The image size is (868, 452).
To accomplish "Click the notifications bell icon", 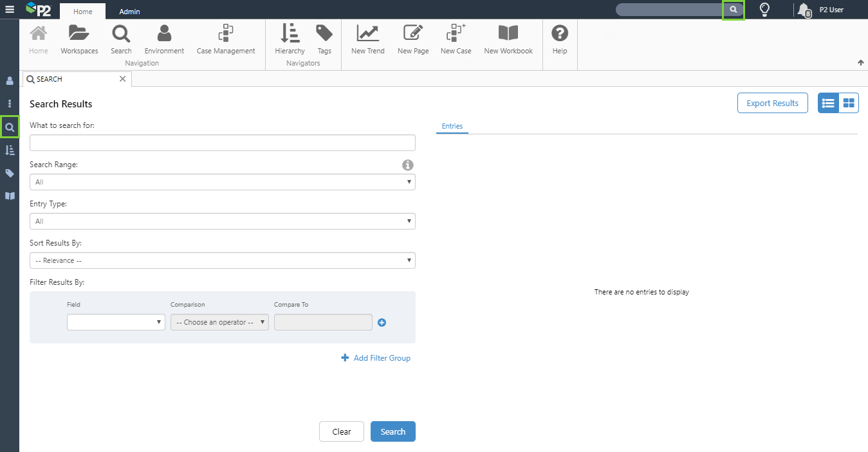I will 803,10.
